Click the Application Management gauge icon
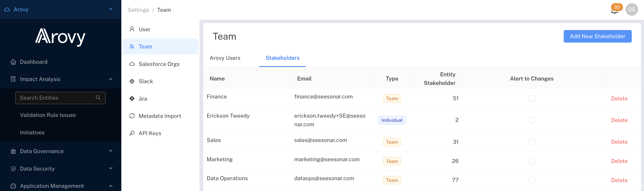Image resolution: width=644 pixels, height=191 pixels. [13, 186]
